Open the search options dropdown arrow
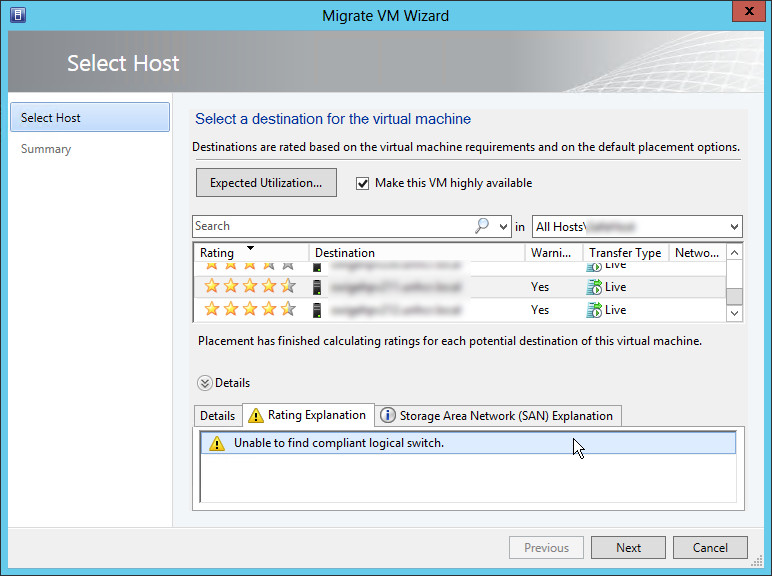Image resolution: width=772 pixels, height=576 pixels. [x=503, y=227]
